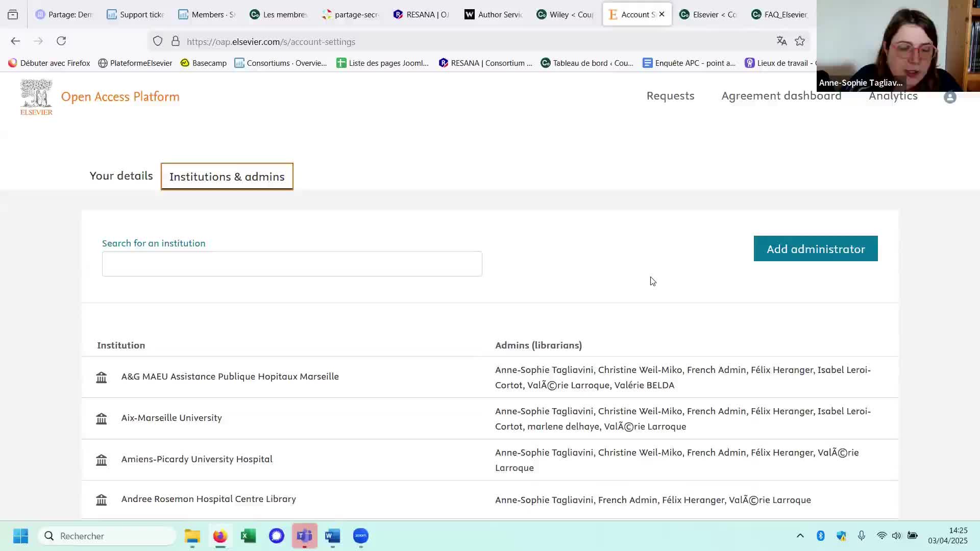Open Excel from the taskbar
Image resolution: width=980 pixels, height=551 pixels.
249,536
